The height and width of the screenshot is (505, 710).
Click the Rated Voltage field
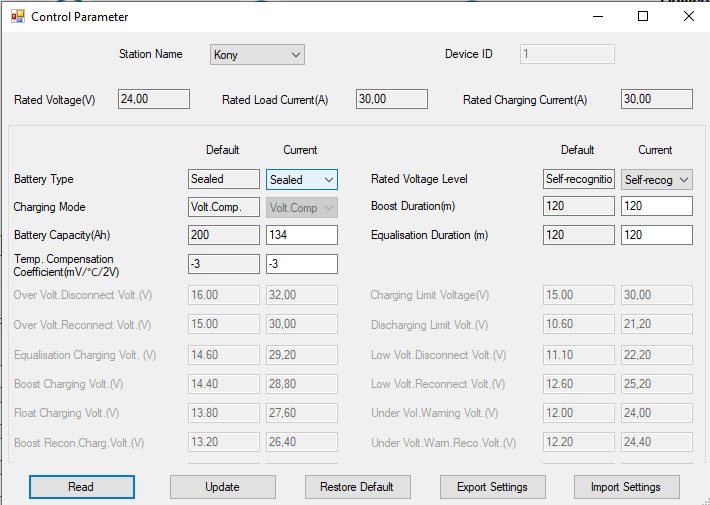point(154,99)
